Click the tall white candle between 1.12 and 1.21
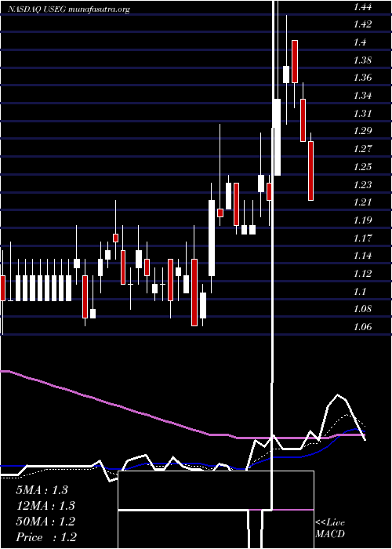 click(x=212, y=238)
